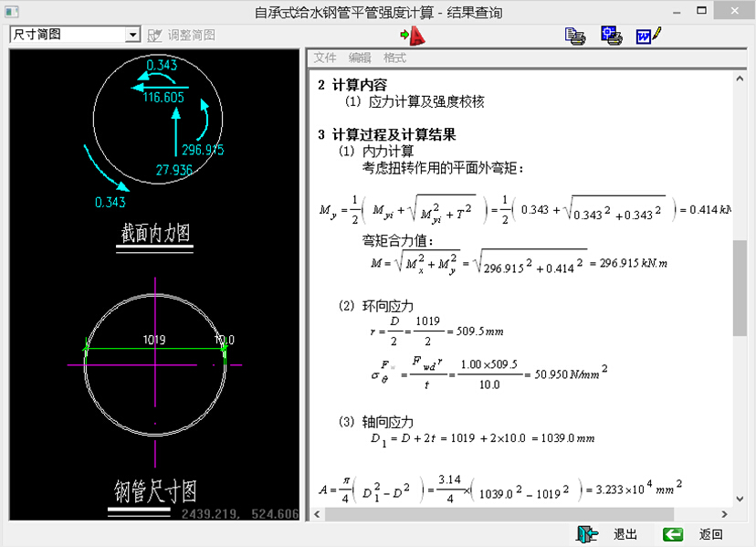Click the '(1) 内力计算' line
Viewport: 756px width, 547px height.
point(376,152)
